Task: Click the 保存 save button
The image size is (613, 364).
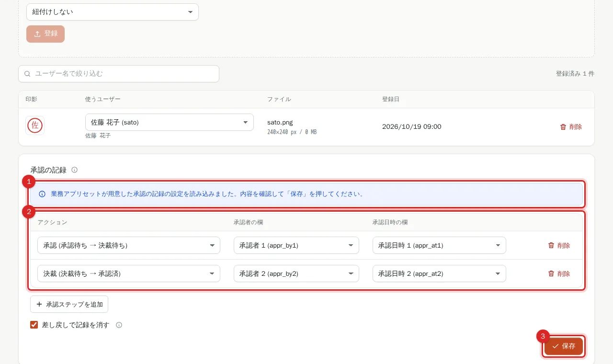Action: click(564, 346)
